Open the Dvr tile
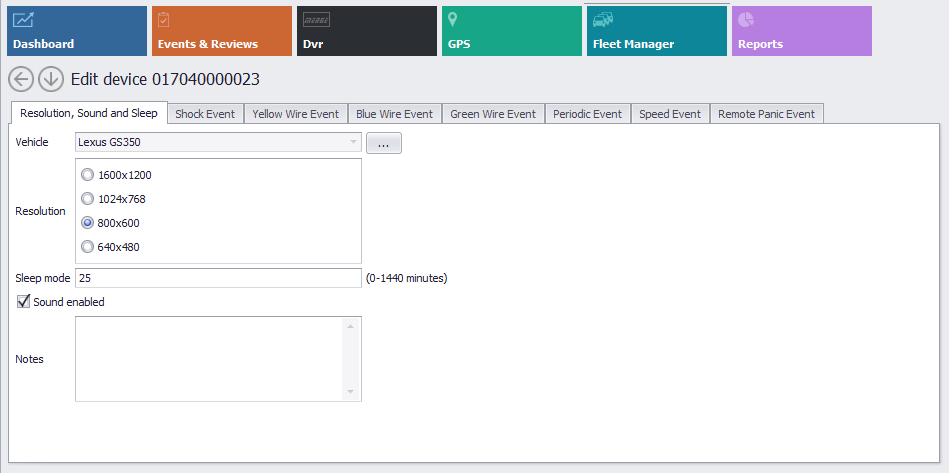Image resolution: width=949 pixels, height=473 pixels. coord(366,31)
